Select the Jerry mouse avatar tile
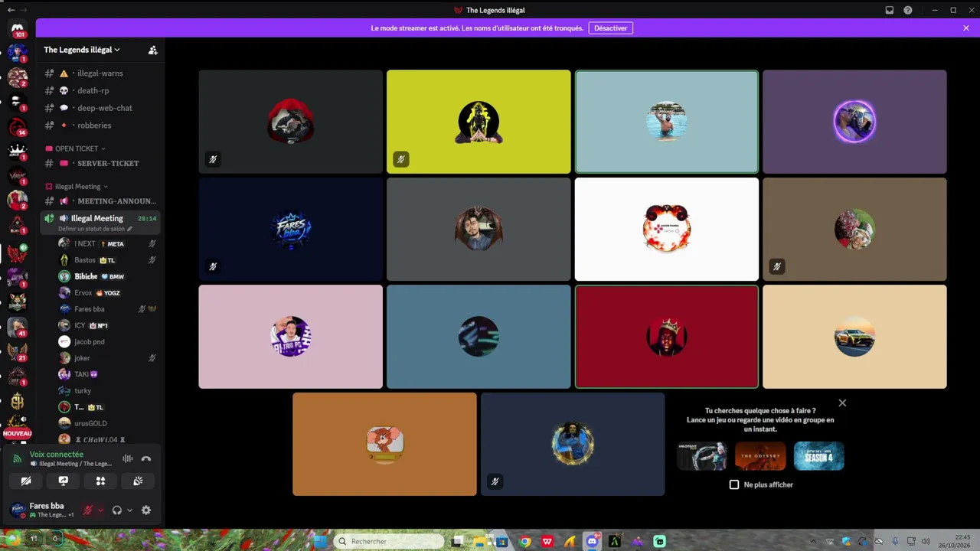This screenshot has width=980, height=551. pyautogui.click(x=384, y=444)
